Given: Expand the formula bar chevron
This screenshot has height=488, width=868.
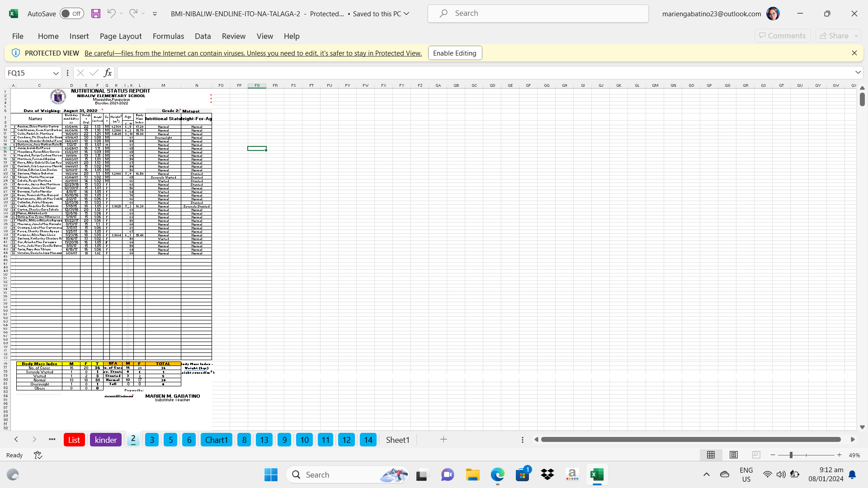Looking at the screenshot, I should [x=858, y=72].
